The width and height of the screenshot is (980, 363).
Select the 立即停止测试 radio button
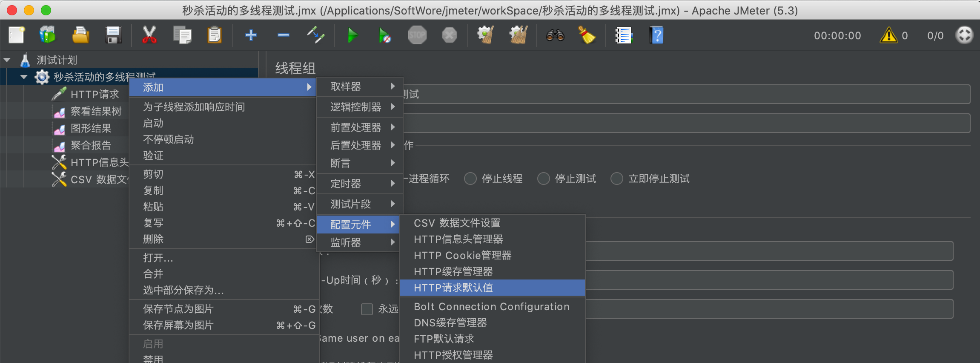[x=617, y=179]
